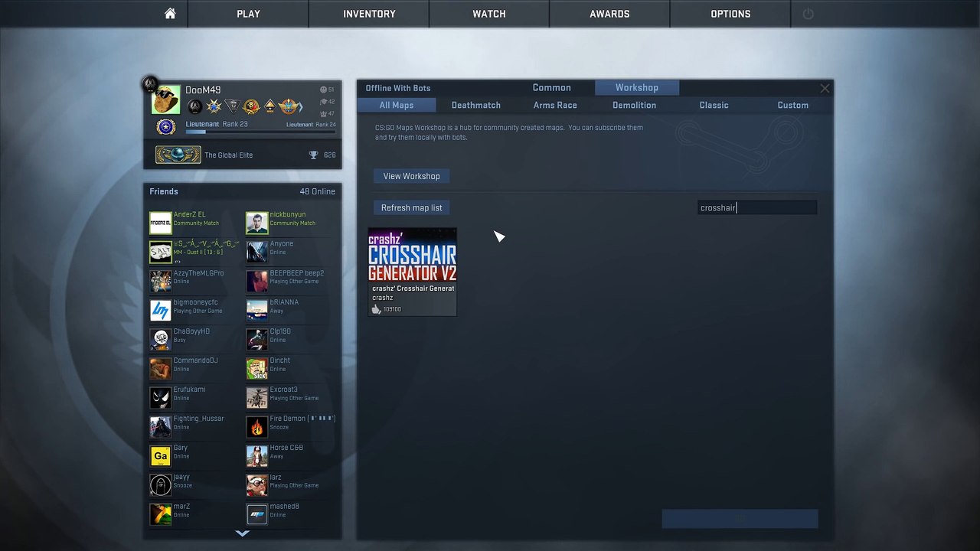Open bigmooneycfc's avatar
Viewport: 980px width, 551px height.
click(160, 310)
